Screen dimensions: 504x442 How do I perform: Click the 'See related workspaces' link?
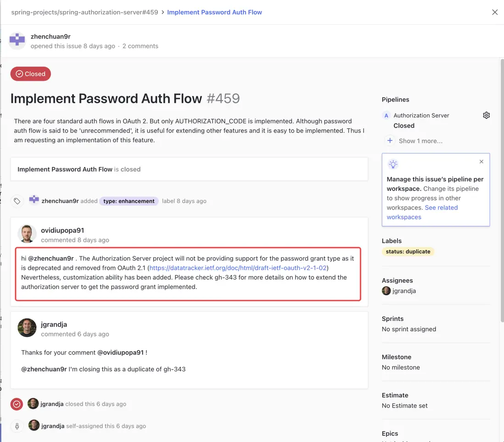tap(441, 207)
